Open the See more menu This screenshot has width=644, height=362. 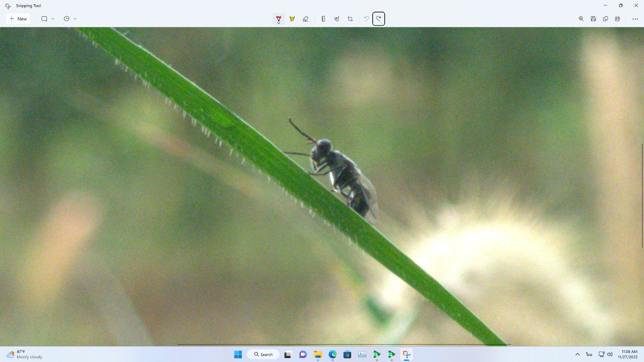[x=635, y=19]
